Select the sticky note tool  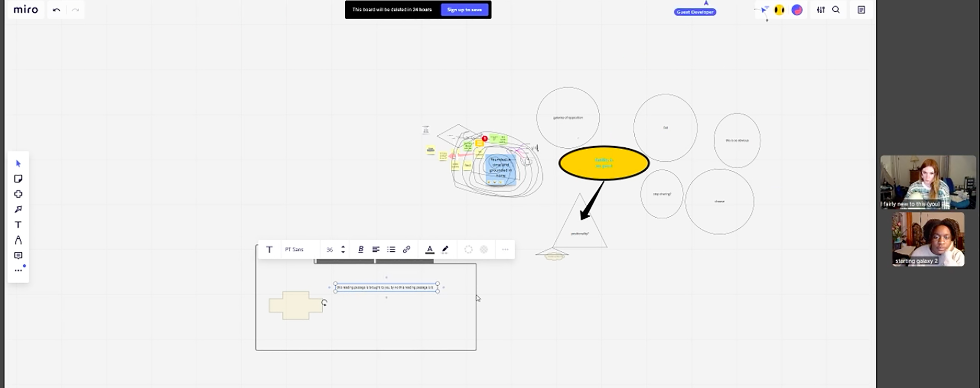click(x=18, y=178)
